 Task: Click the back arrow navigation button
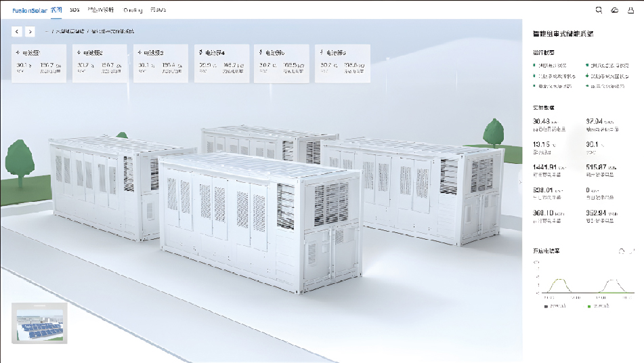point(17,31)
